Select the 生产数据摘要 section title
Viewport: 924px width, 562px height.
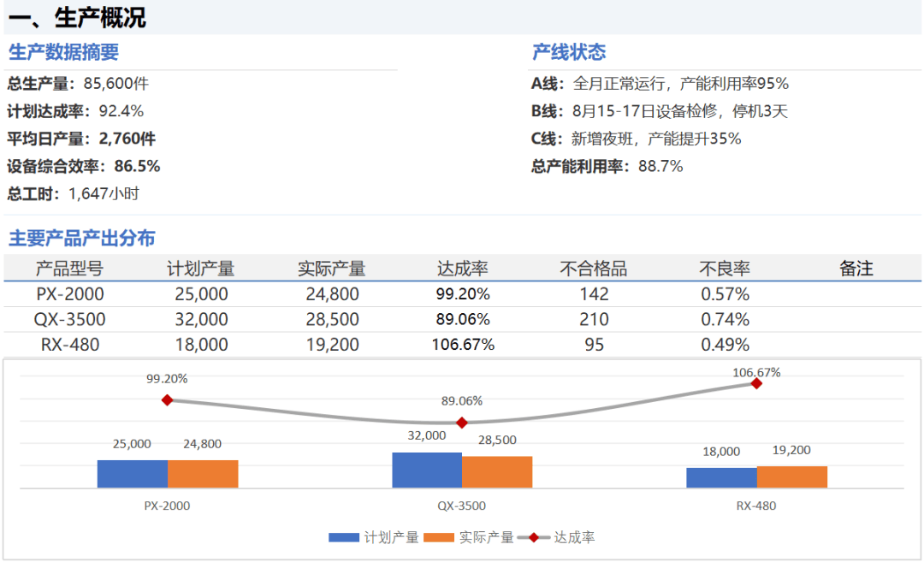[x=63, y=52]
